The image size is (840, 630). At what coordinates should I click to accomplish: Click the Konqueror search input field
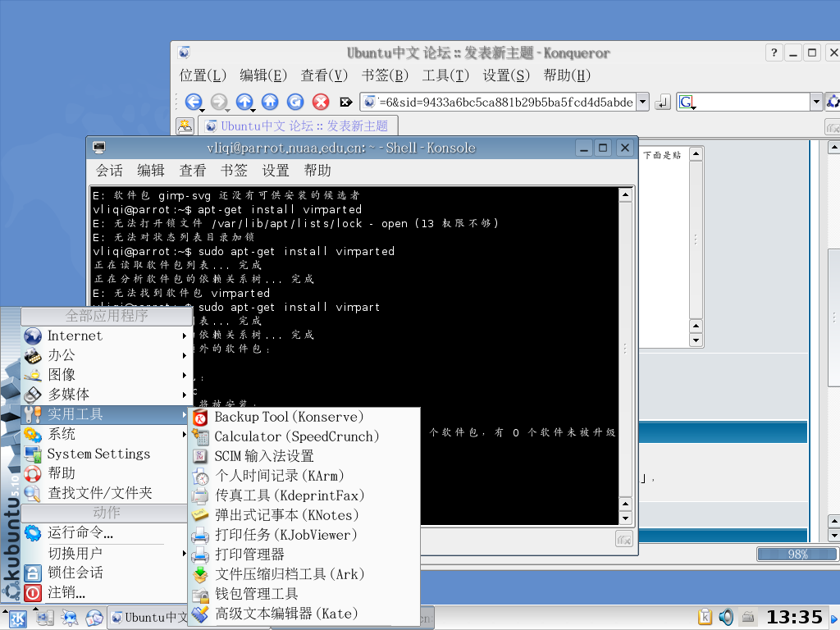(x=753, y=102)
